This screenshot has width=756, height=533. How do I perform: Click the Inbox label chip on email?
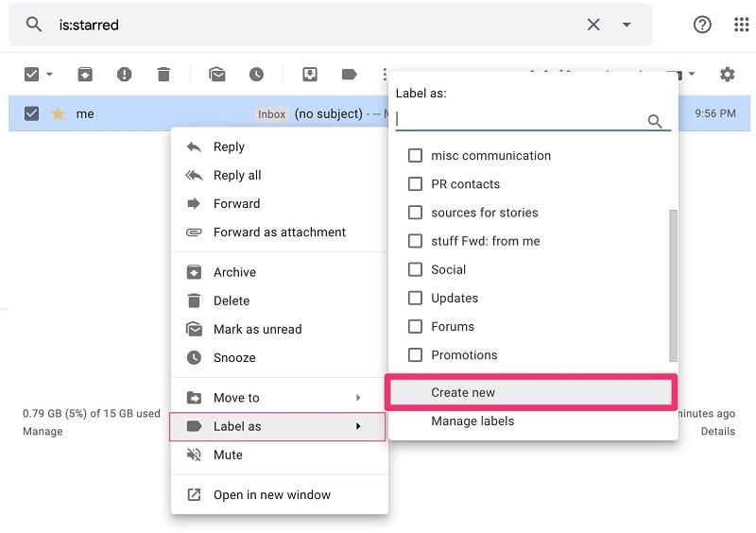point(271,113)
